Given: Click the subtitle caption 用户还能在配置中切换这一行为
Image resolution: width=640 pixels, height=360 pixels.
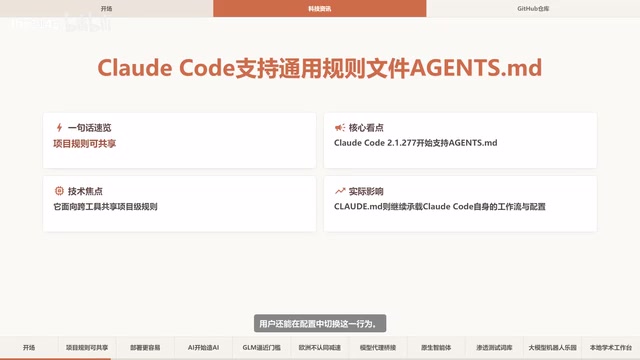Looking at the screenshot, I should [x=320, y=324].
